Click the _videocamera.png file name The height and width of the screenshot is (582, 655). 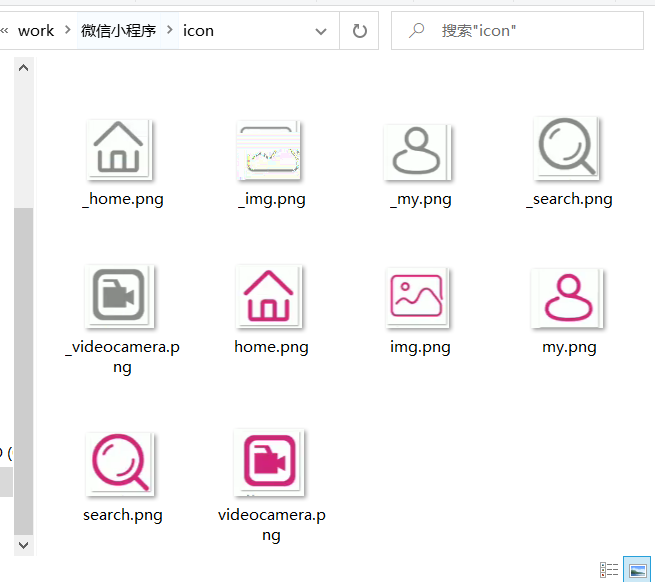(122, 357)
